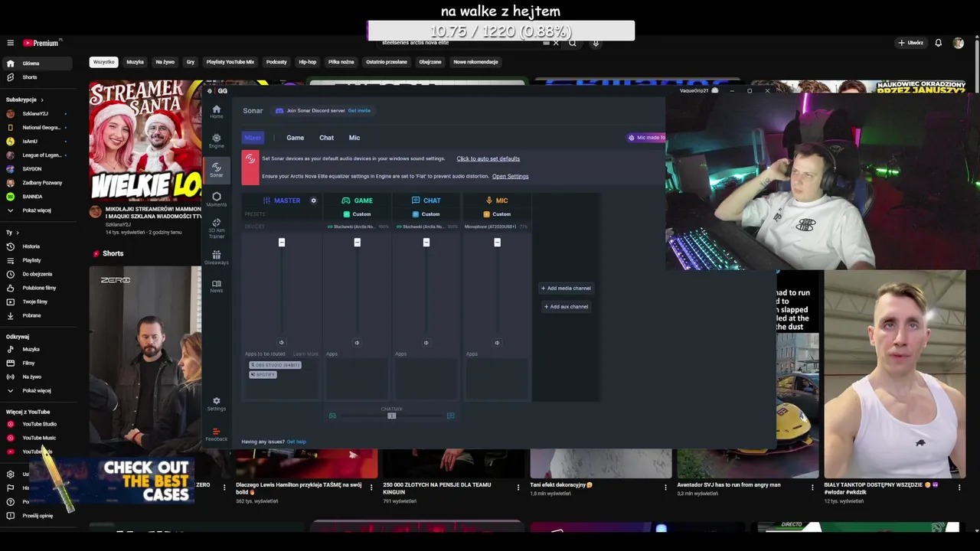Click the 'Click to auto set defaults' link
This screenshot has height=551, width=980.
pyautogui.click(x=488, y=158)
